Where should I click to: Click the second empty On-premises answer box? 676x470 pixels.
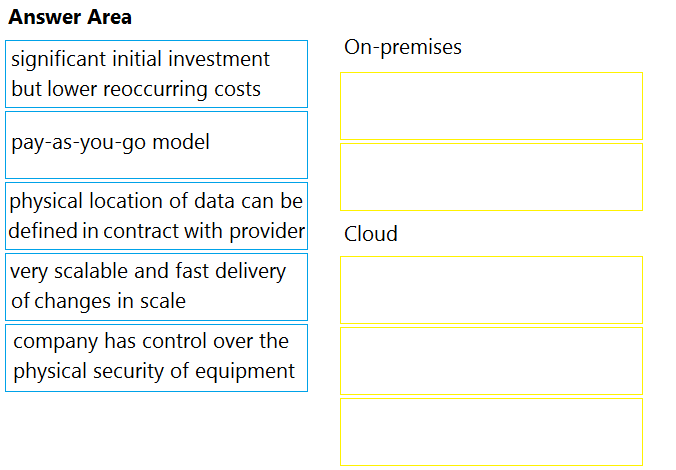click(x=491, y=177)
